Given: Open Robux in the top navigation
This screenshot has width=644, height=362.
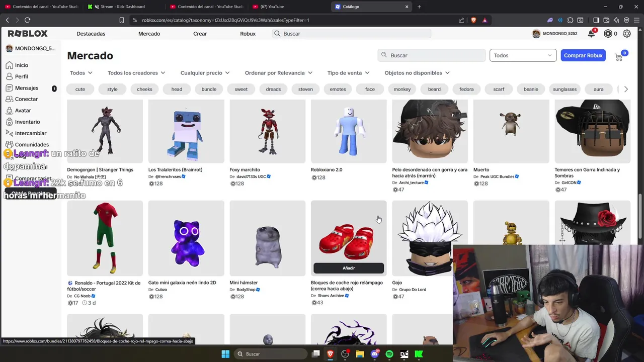Looking at the screenshot, I should pyautogui.click(x=248, y=34).
